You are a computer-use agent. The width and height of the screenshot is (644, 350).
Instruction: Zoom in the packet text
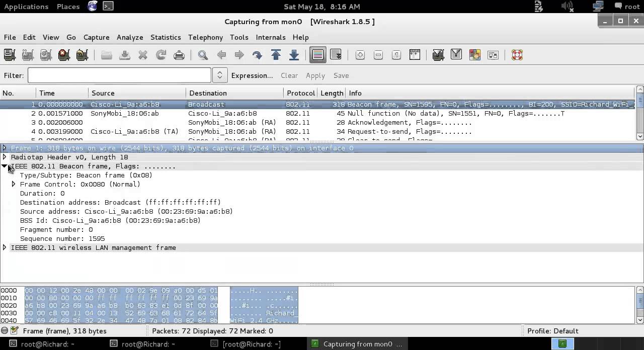click(360, 55)
